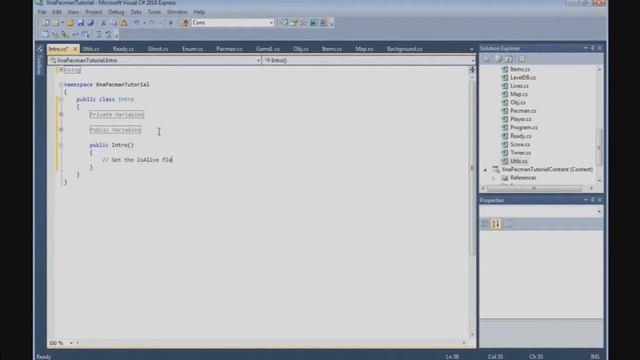
Task: Toggle auto-hide pin on Properties panel
Action: [593, 200]
